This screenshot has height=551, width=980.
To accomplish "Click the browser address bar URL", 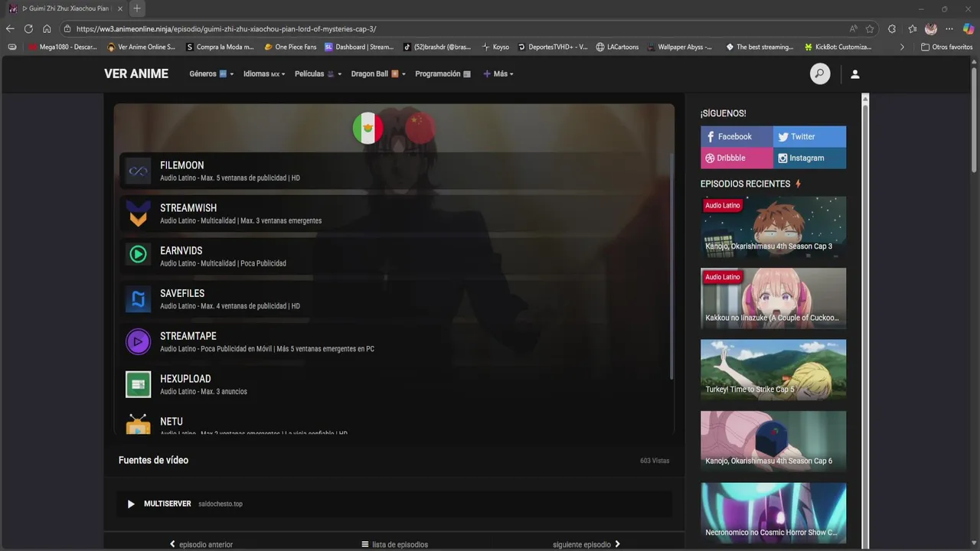I will (226, 28).
